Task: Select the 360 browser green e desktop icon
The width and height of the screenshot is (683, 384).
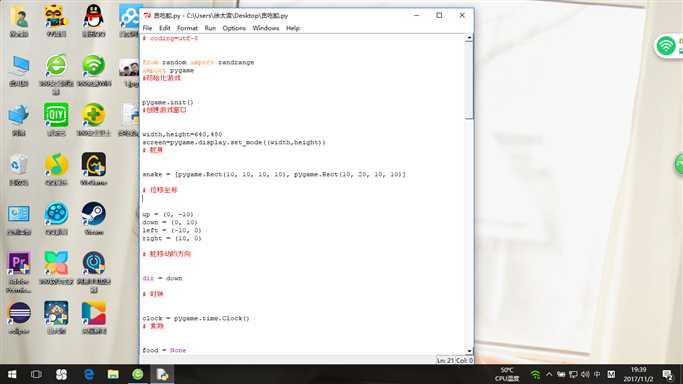Action: (x=56, y=73)
